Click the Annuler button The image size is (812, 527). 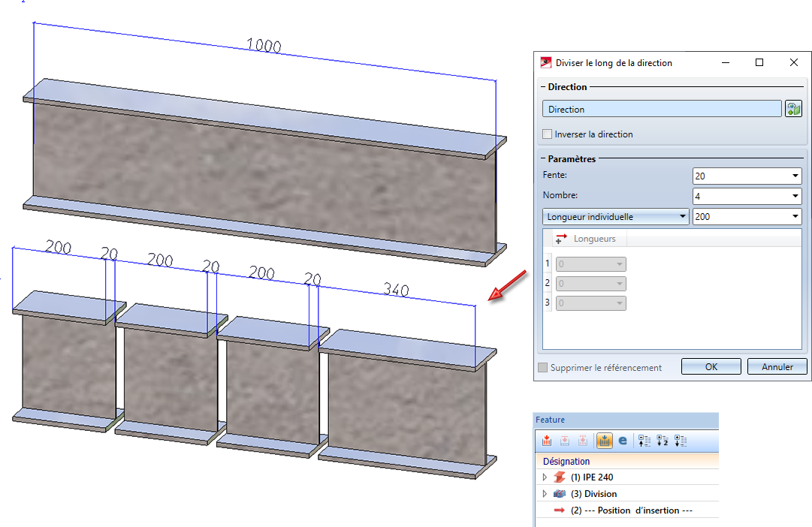[x=777, y=366]
